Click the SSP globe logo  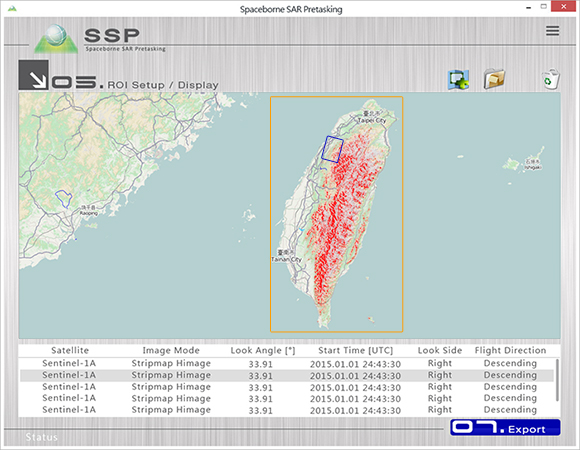pos(56,38)
